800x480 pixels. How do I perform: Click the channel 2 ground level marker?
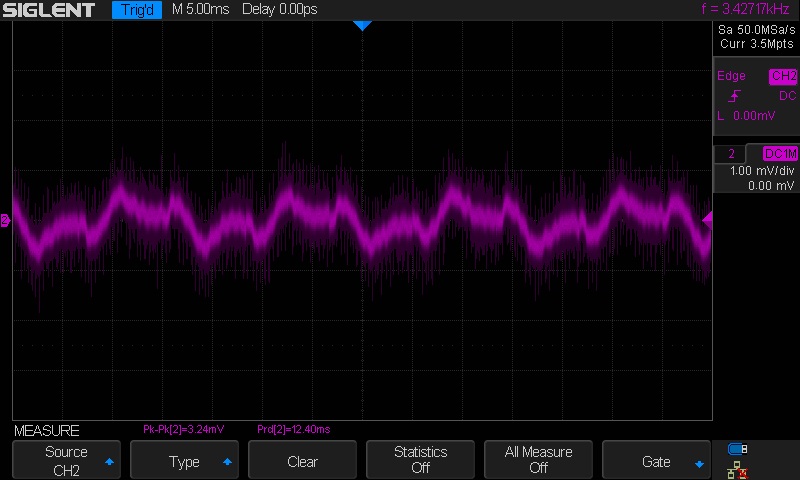click(5, 220)
